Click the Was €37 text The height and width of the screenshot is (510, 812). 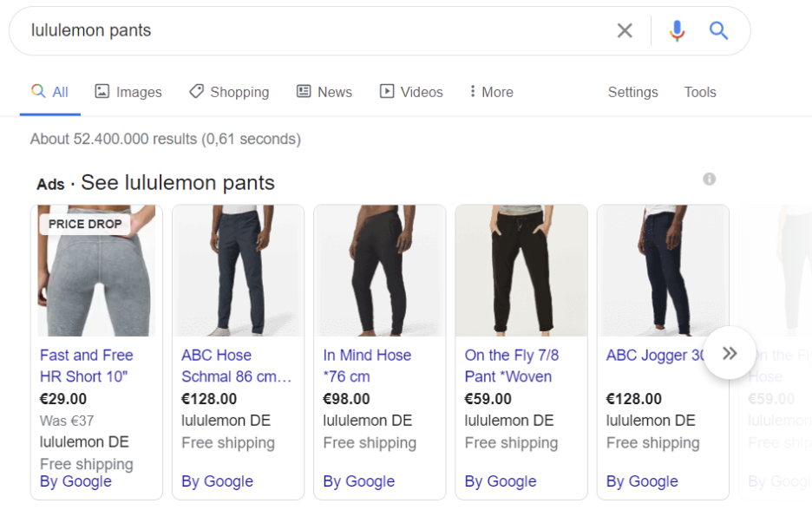pos(67,421)
